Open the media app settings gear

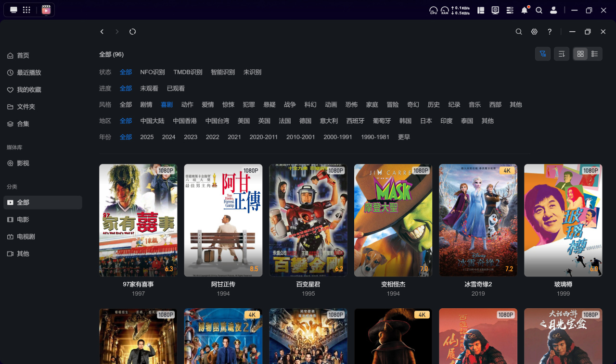pyautogui.click(x=534, y=32)
